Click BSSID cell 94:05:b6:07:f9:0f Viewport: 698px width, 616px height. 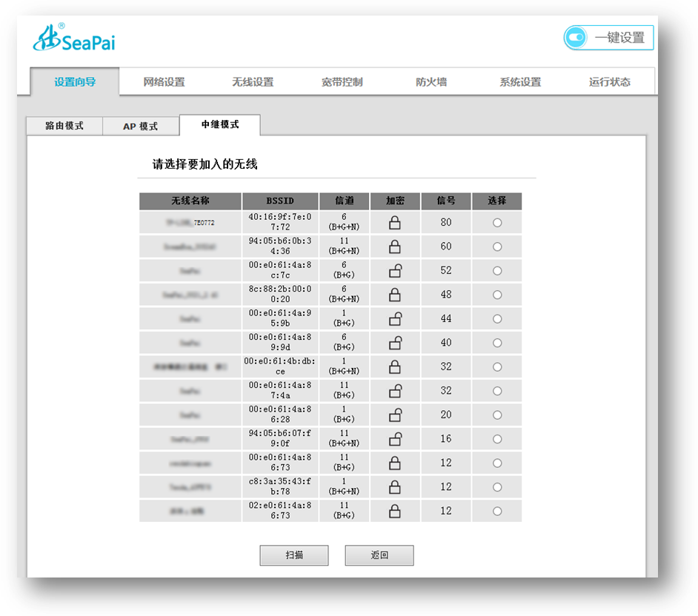tap(280, 438)
